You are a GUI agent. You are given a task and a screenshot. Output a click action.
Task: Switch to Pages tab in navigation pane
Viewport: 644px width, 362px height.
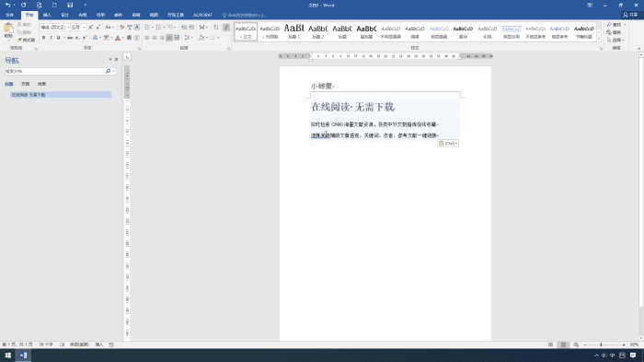click(26, 84)
